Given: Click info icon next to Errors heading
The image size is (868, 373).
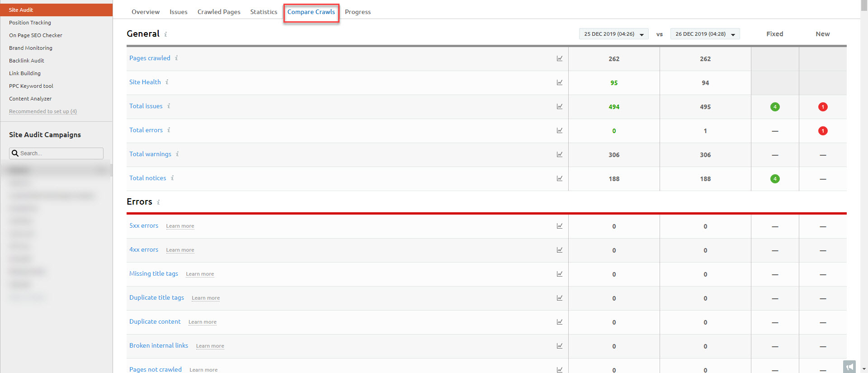Looking at the screenshot, I should [158, 202].
